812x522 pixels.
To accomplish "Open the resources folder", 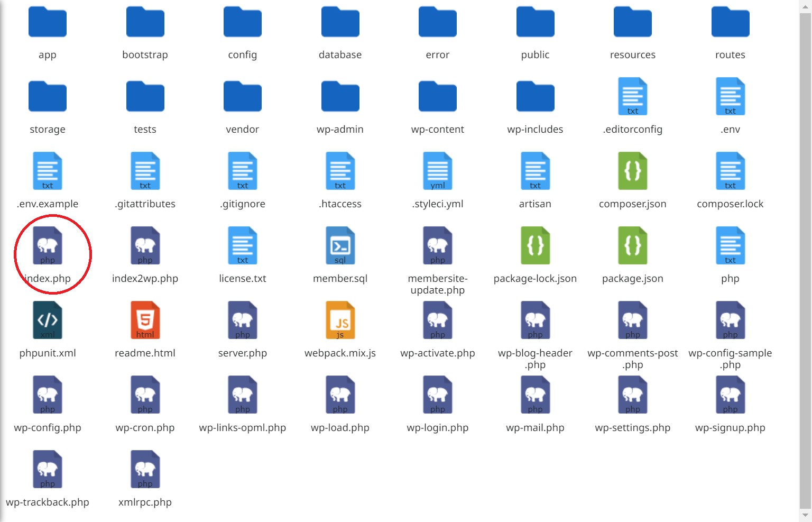I will (633, 22).
